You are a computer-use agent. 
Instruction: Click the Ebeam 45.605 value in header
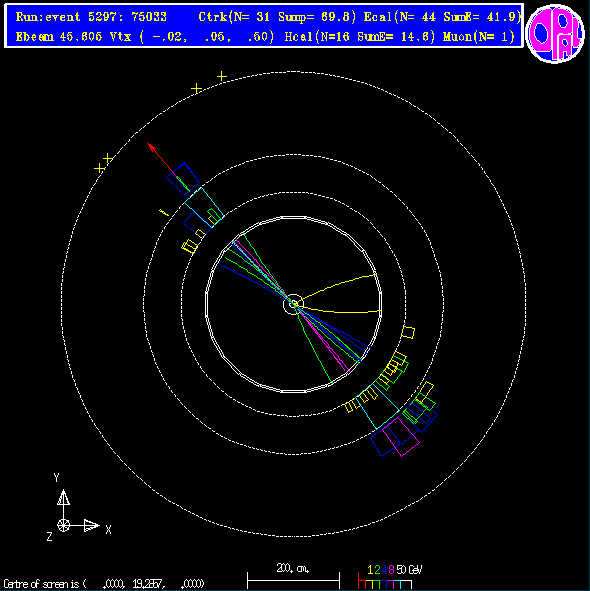[x=59, y=37]
